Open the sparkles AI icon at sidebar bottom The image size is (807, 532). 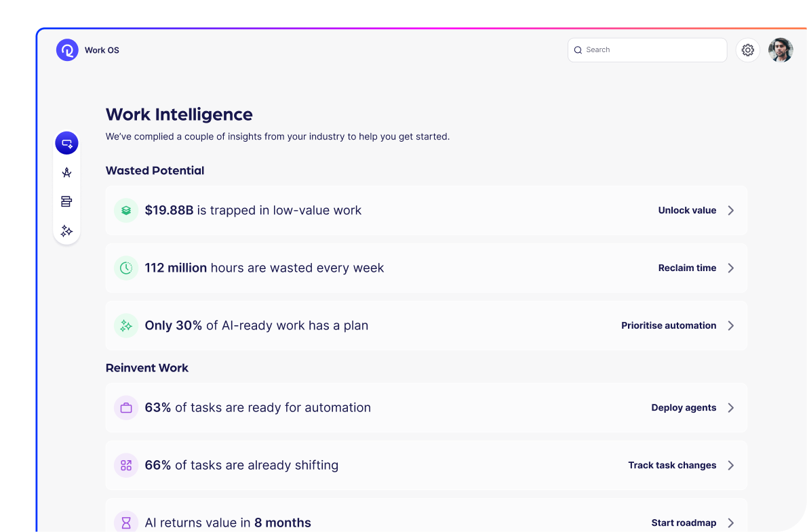(x=66, y=230)
